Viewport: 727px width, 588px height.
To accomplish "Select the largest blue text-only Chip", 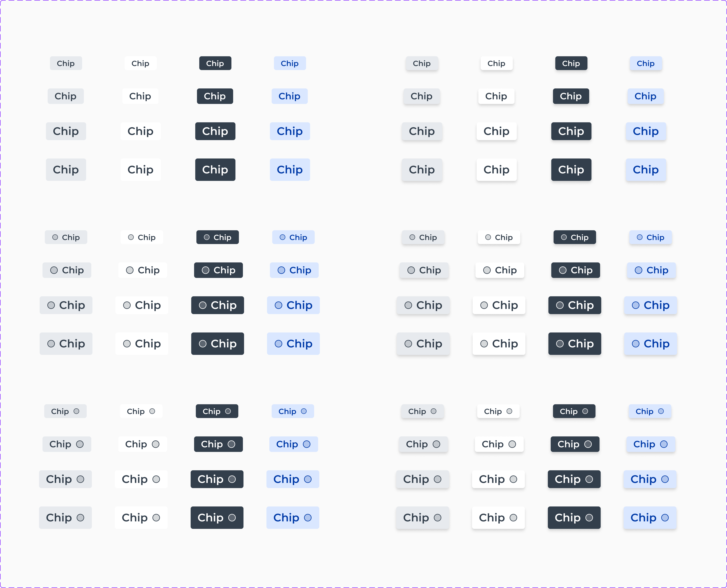I will [x=290, y=170].
